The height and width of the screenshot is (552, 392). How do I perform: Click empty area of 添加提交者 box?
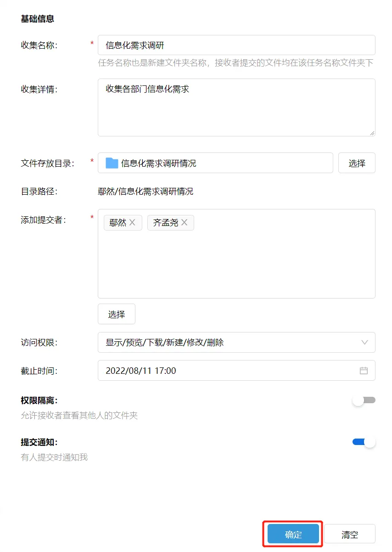(x=236, y=266)
